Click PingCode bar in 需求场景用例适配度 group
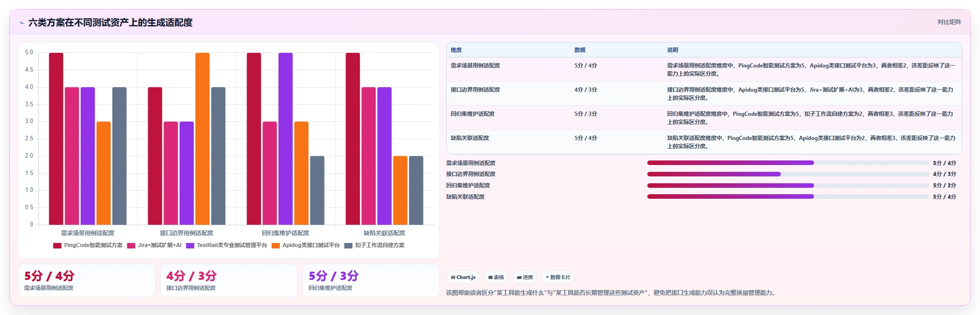980x315 pixels. [x=56, y=139]
